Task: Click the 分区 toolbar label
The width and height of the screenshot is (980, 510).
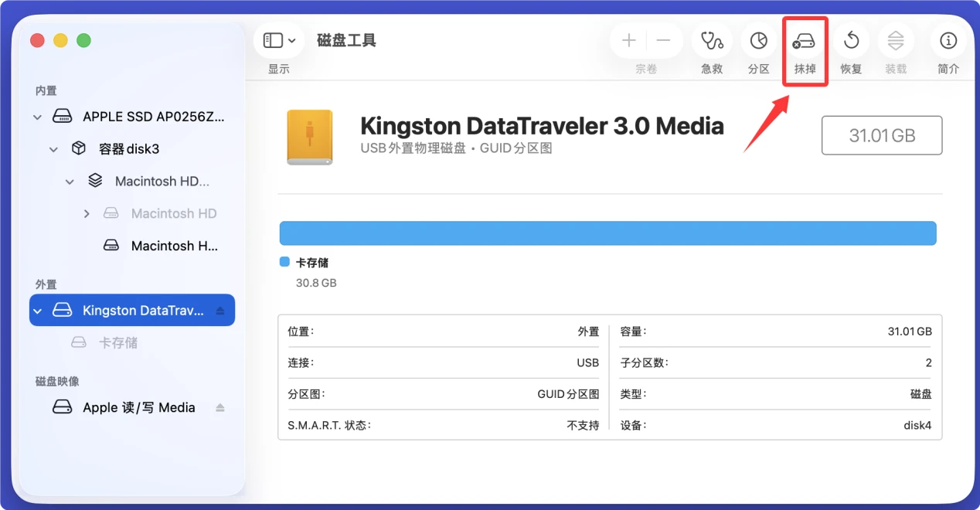Action: (759, 69)
